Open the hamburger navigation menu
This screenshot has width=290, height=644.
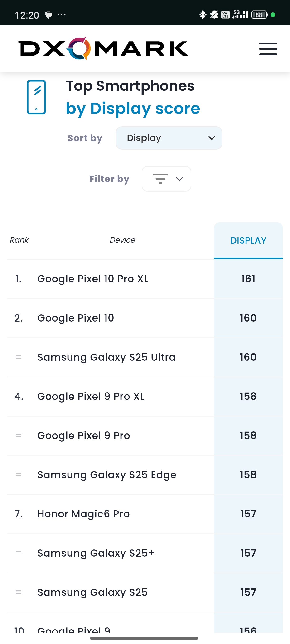coord(268,49)
